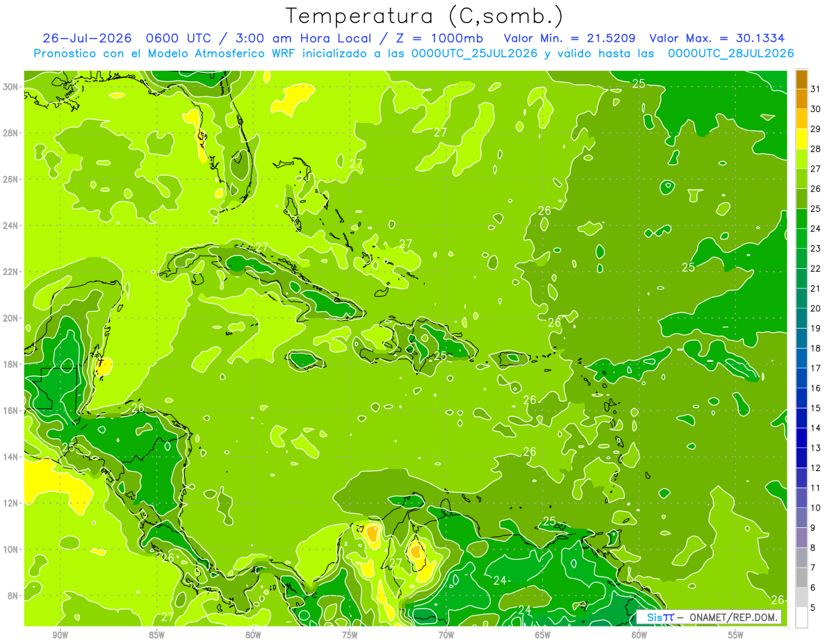The height and width of the screenshot is (644, 834).
Task: Pick the orange legend swatch between 30 and 31
Action: click(x=801, y=99)
